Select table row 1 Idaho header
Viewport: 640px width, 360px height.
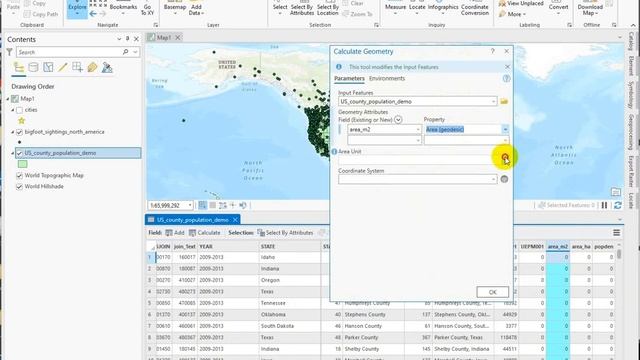[x=150, y=258]
